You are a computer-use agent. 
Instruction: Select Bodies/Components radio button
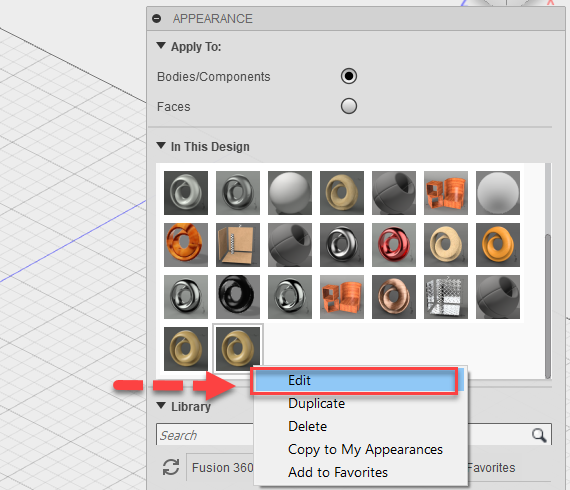pos(349,76)
